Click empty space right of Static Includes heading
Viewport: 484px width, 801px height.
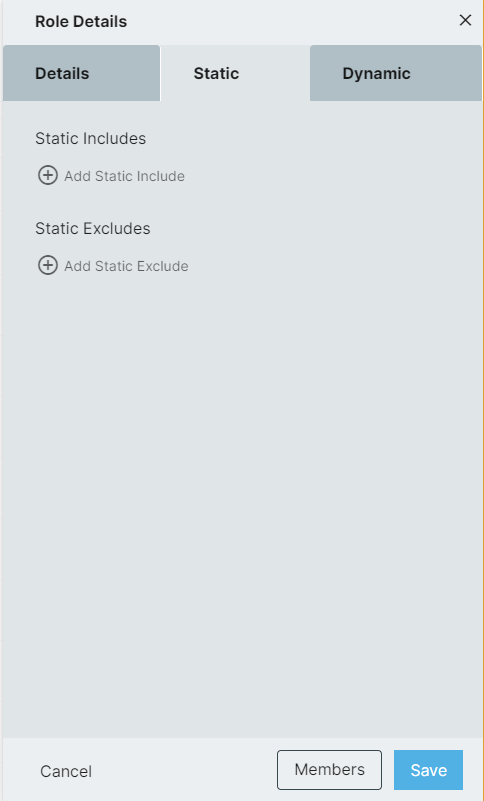coord(312,138)
